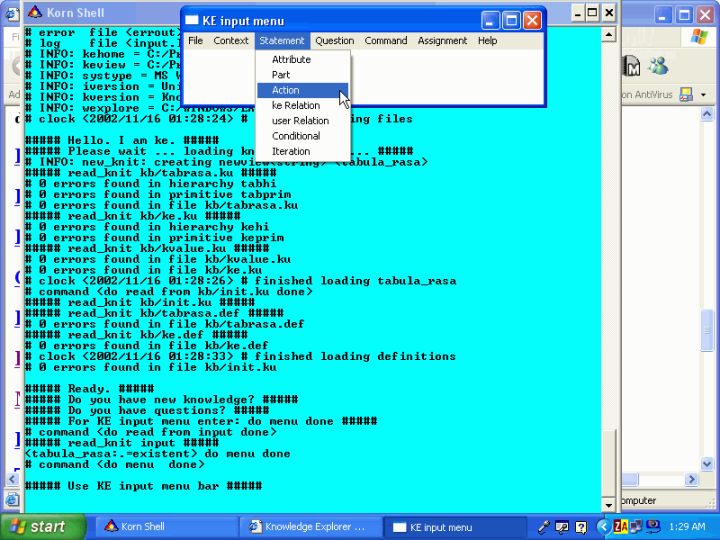Click the 'command <do menu done>' line
720x540 pixels.
click(115, 464)
